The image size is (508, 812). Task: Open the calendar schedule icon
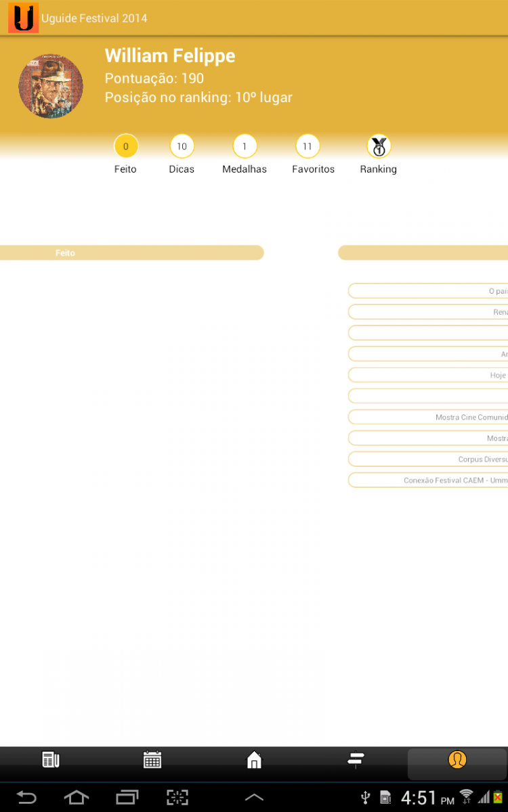[x=152, y=760]
